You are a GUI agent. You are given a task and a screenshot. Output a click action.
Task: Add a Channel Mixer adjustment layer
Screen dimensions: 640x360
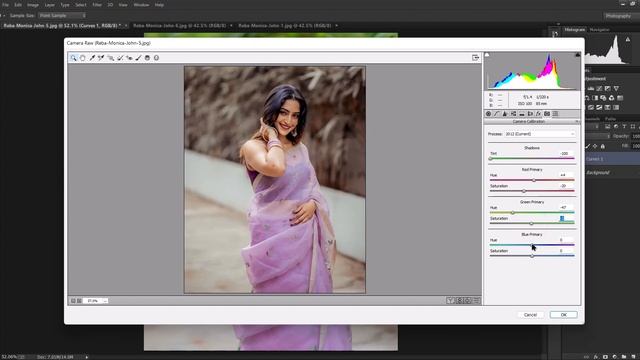tap(611, 98)
